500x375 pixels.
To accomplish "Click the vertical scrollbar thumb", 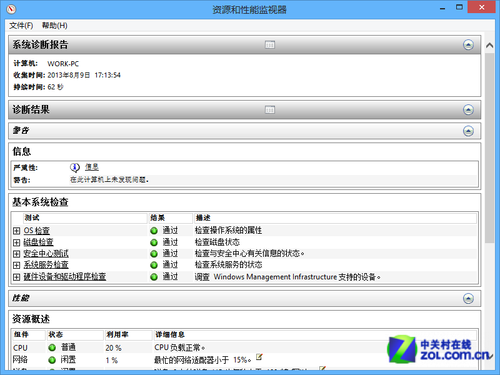I will [489, 148].
